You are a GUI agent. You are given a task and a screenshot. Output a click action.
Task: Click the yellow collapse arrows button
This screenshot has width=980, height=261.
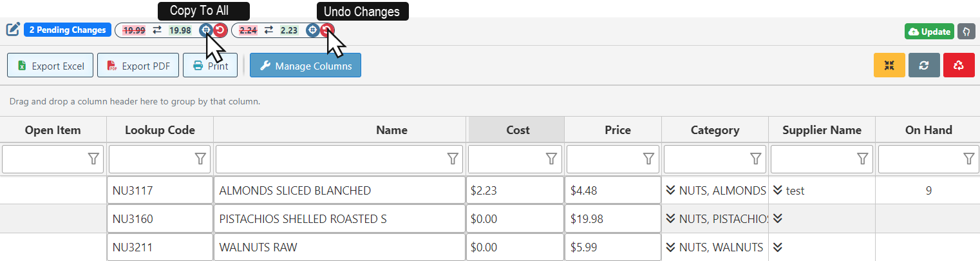[889, 65]
